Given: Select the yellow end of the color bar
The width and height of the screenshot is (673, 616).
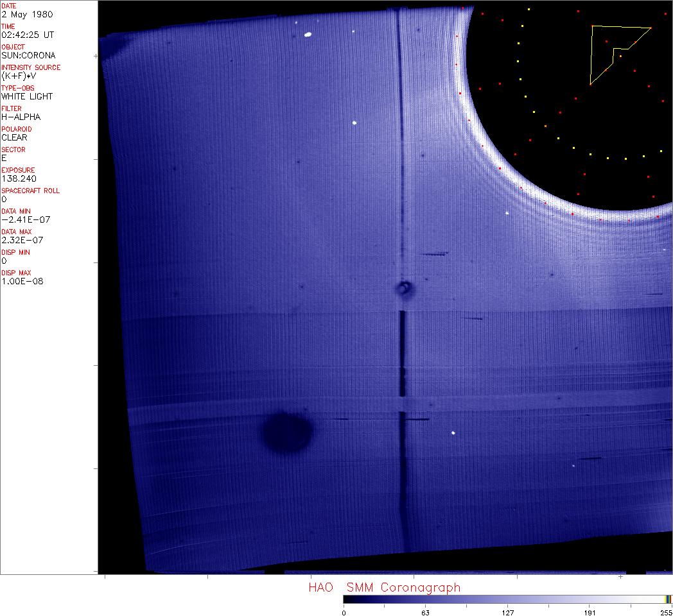Looking at the screenshot, I should tap(668, 599).
